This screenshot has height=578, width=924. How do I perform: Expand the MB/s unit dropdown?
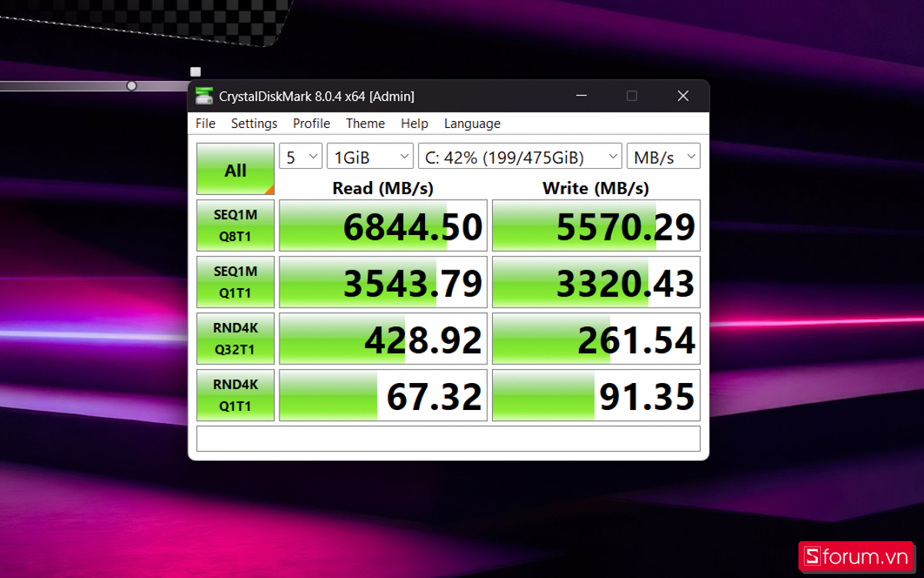(664, 157)
